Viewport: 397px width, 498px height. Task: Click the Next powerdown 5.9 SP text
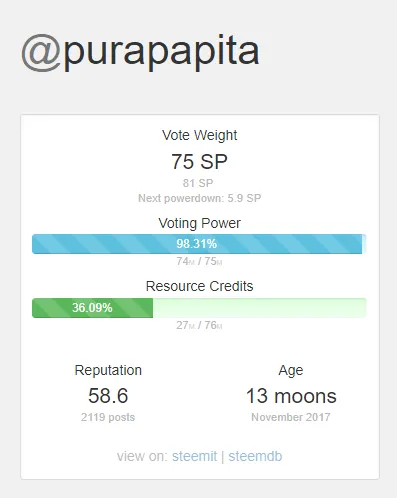click(x=199, y=198)
